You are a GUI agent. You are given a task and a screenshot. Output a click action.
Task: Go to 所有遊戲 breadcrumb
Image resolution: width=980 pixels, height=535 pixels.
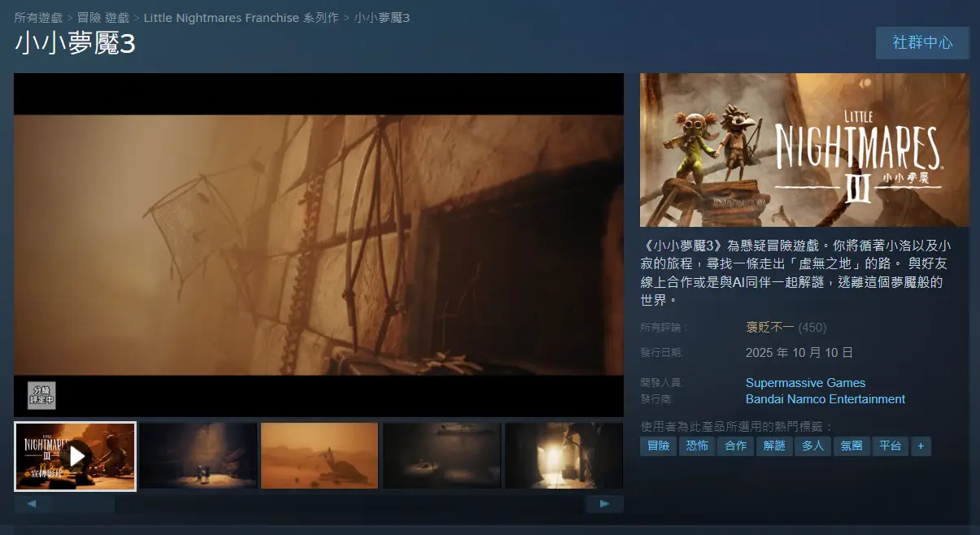tap(37, 18)
